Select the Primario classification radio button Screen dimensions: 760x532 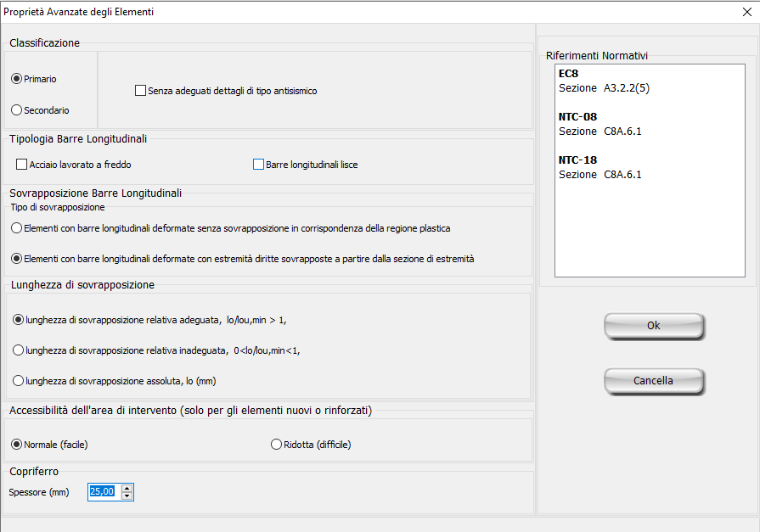[16, 79]
